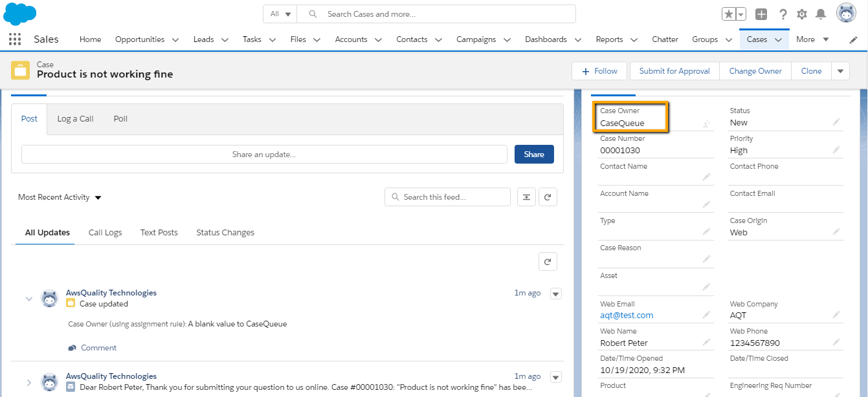This screenshot has height=397, width=868.
Task: Click the Salesforce cloud logo
Action: pos(20,13)
